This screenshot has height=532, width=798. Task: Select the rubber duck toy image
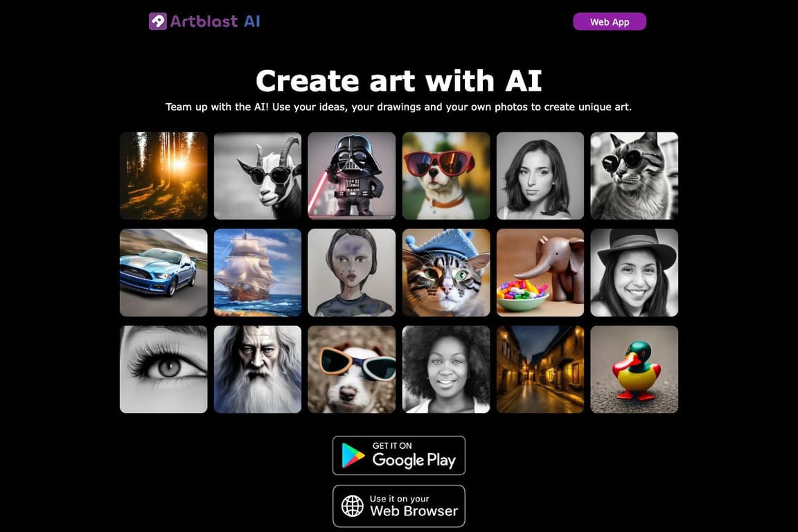(x=634, y=369)
